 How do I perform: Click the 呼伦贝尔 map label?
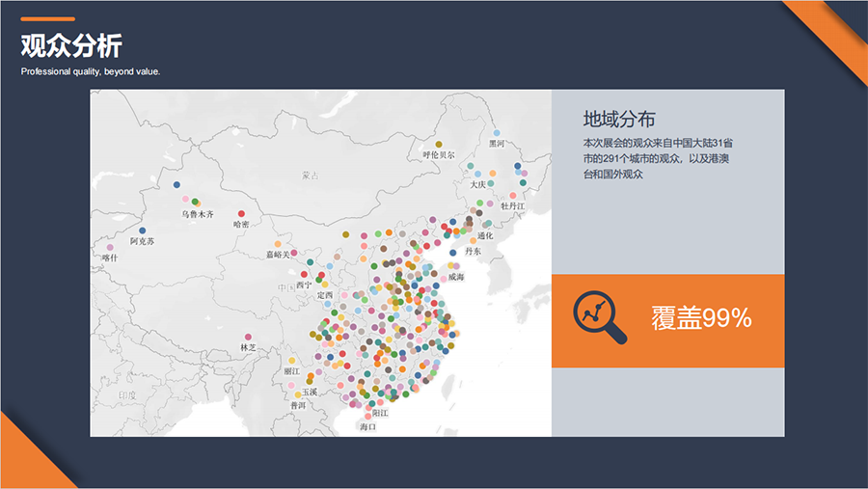[439, 154]
